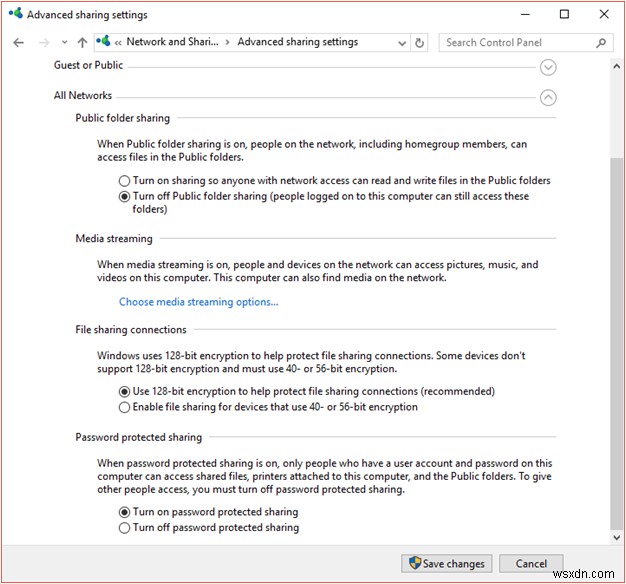Refresh the Advanced sharing settings page
This screenshot has width=626, height=584.
pyautogui.click(x=419, y=43)
